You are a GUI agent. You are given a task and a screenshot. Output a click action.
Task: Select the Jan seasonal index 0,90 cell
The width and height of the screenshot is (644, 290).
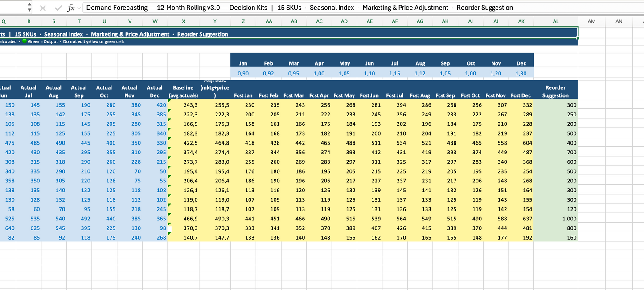243,73
